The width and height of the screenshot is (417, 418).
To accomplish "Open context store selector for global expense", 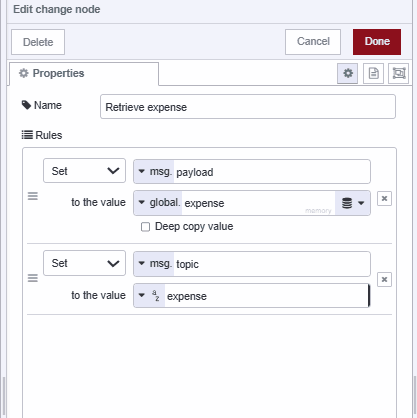I will pyautogui.click(x=353, y=203).
